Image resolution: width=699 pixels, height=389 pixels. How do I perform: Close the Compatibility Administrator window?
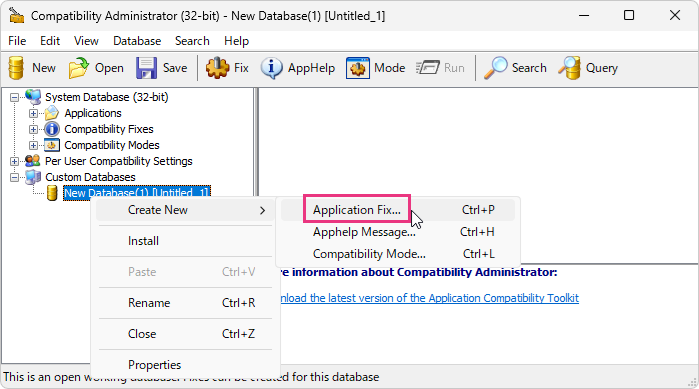point(675,16)
